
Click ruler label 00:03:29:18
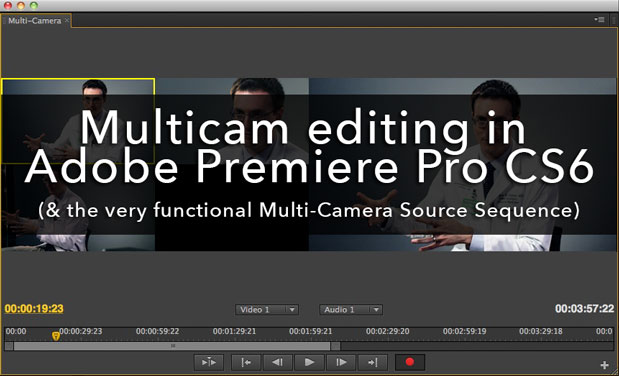click(541, 331)
